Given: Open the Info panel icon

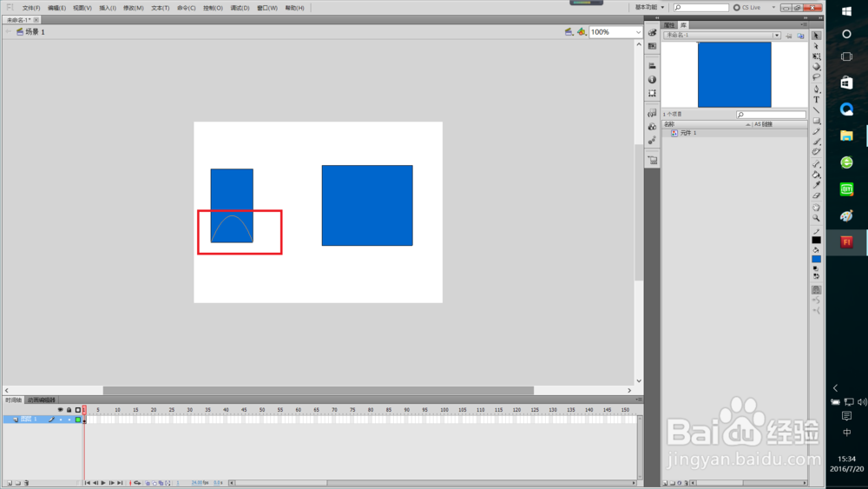Looking at the screenshot, I should pyautogui.click(x=652, y=80).
